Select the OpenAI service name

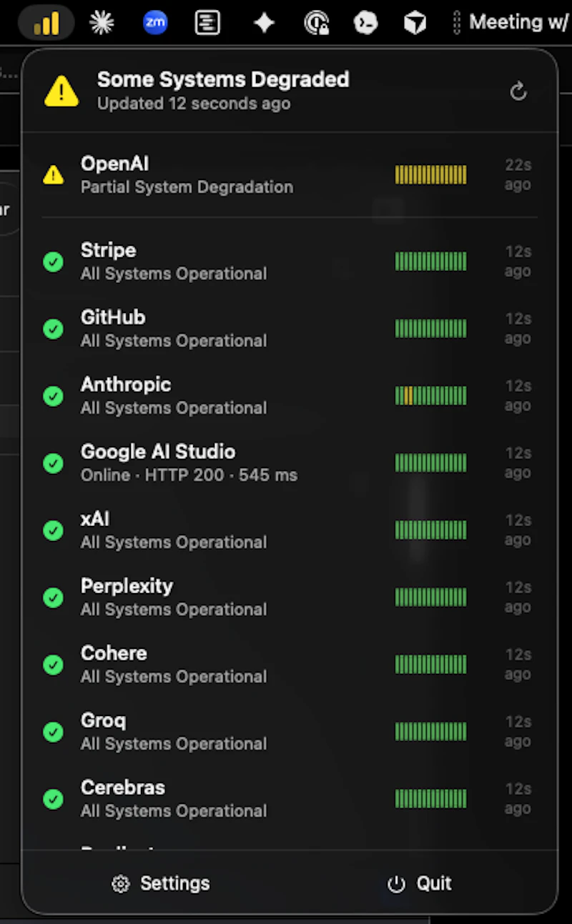(x=115, y=164)
